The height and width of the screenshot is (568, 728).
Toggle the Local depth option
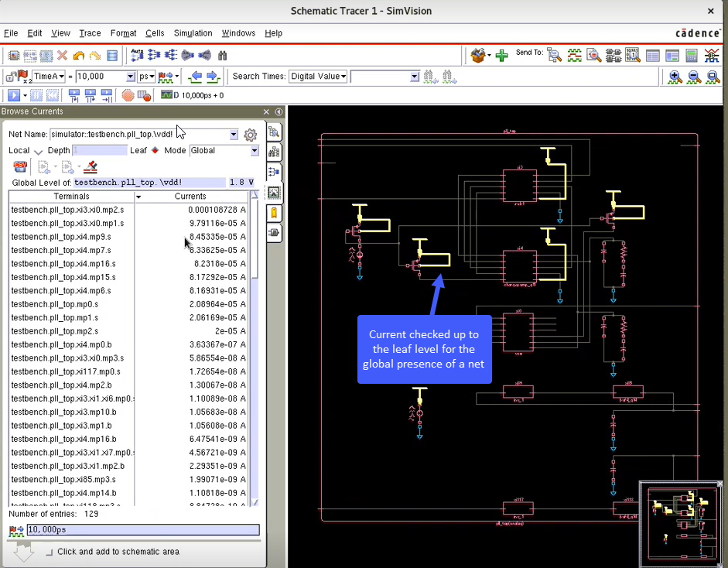[38, 151]
